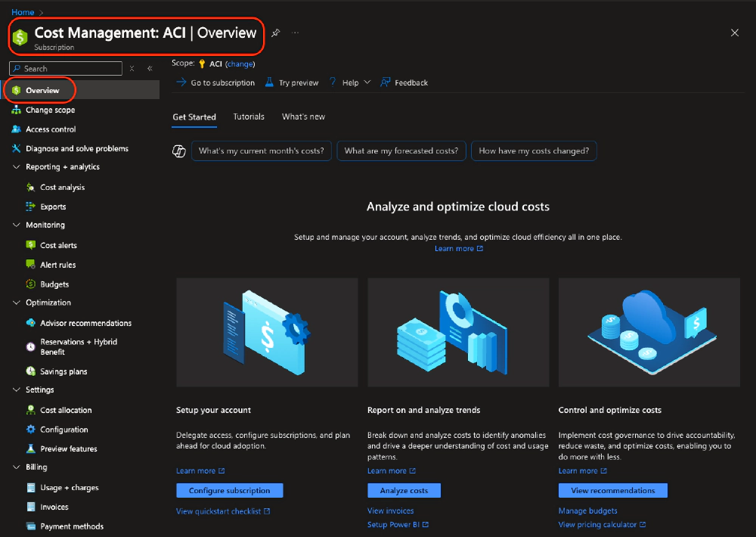Open the View invoices link
This screenshot has width=756, height=537.
click(391, 511)
